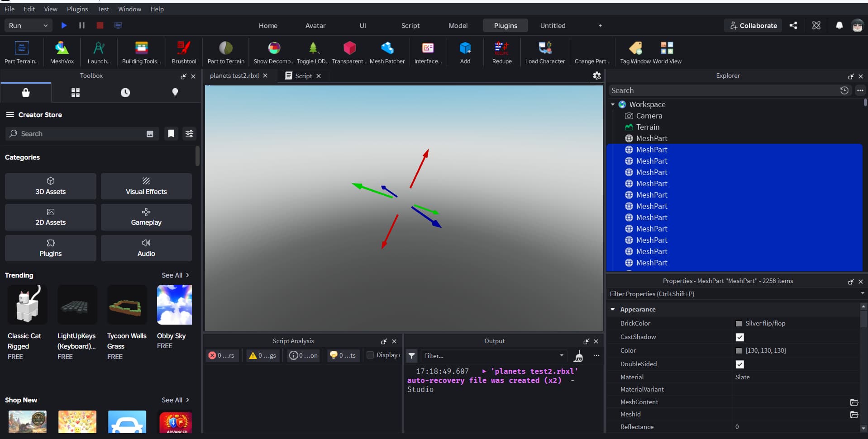Open the Building Tools plugin
Viewport: 868px width, 439px height.
point(142,52)
